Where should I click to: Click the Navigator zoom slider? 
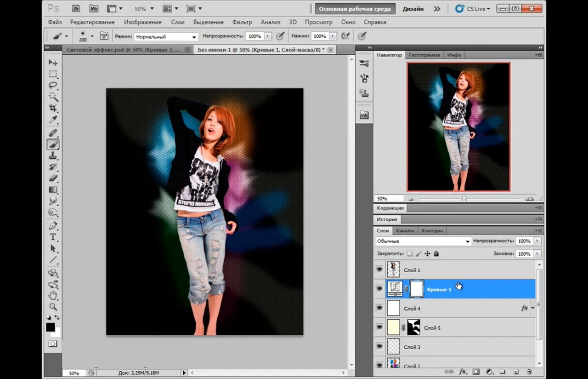point(464,199)
